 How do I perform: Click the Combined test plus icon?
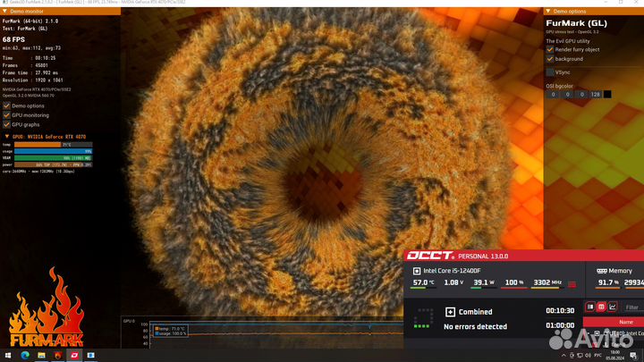point(450,312)
